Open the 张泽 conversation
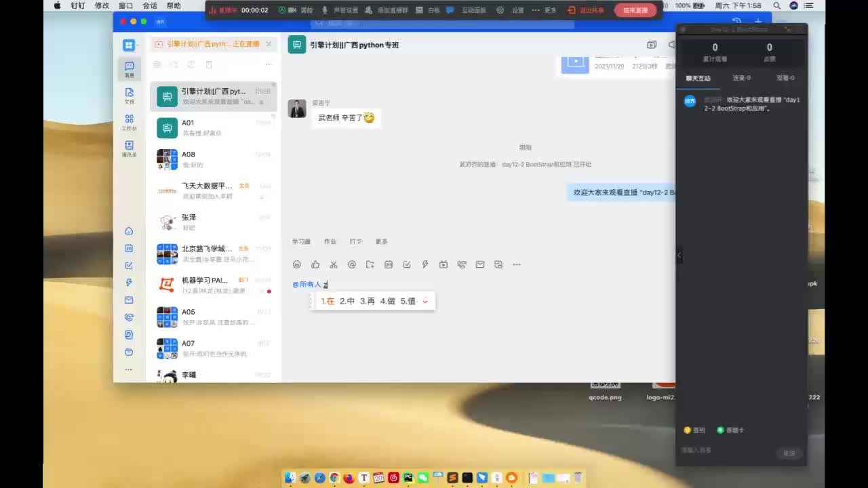This screenshot has height=488, width=868. click(x=213, y=222)
